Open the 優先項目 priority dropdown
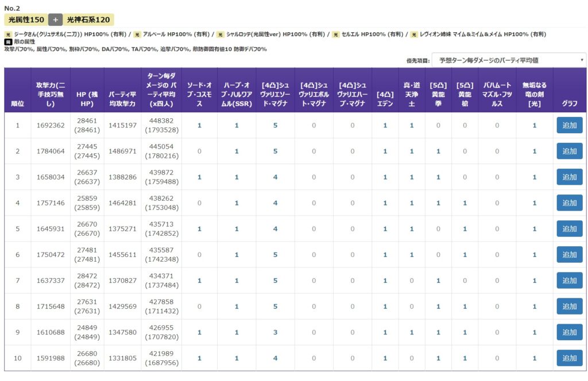This screenshot has height=381, width=588. (509, 60)
